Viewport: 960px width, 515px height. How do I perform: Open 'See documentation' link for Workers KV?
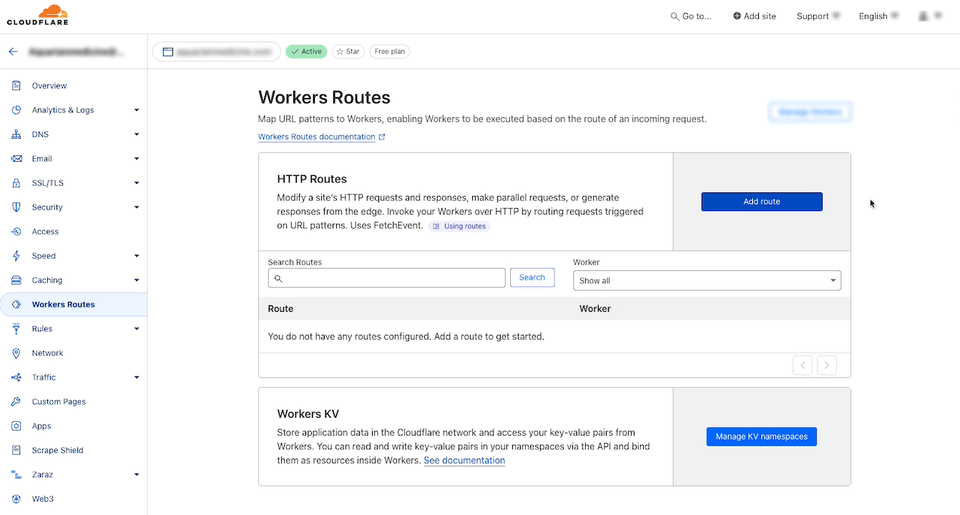pyautogui.click(x=464, y=460)
